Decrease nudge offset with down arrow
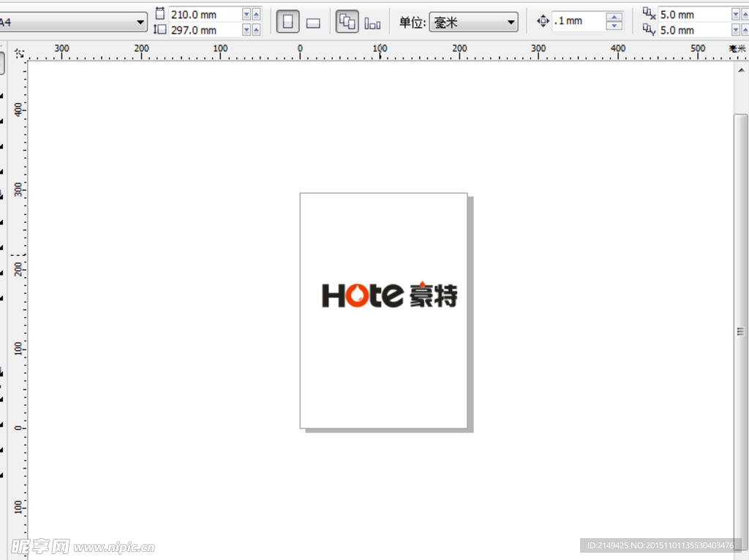 [614, 26]
